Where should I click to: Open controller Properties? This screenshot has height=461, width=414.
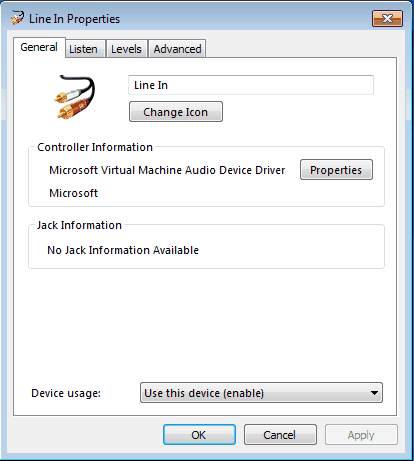click(x=336, y=170)
